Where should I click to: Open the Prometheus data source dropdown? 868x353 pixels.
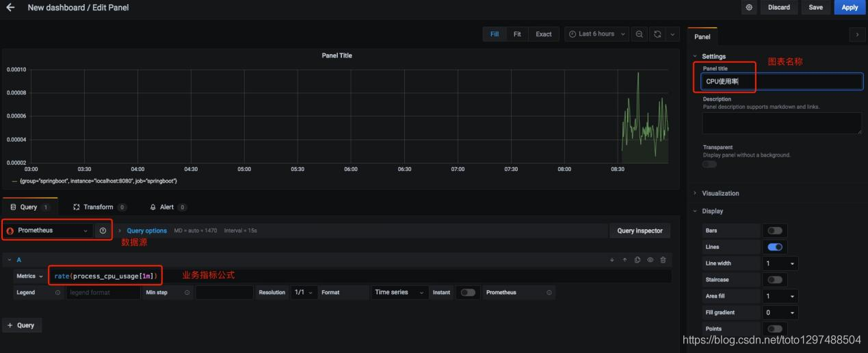[x=48, y=231]
